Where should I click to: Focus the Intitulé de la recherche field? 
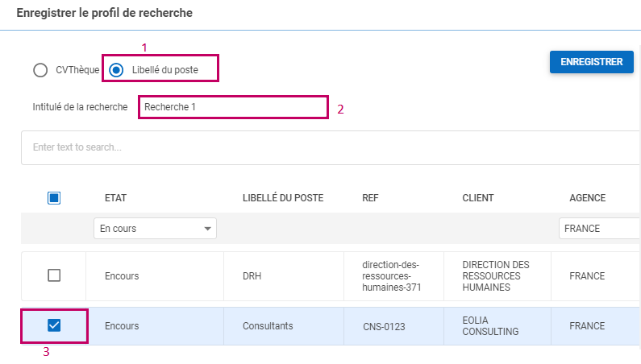pos(232,107)
